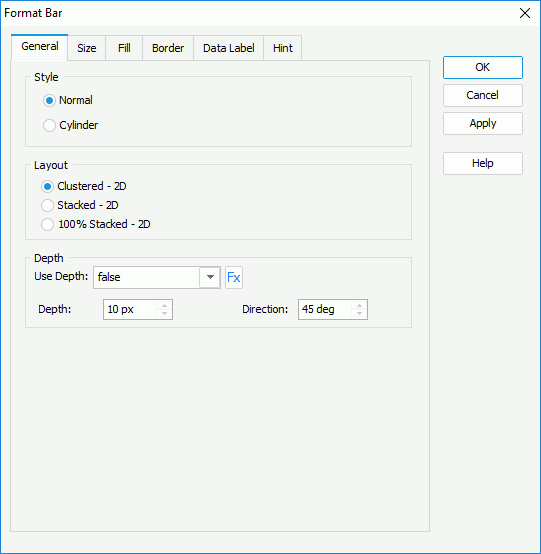Increase Direction angle with the up arrow
The image size is (541, 554).
pyautogui.click(x=359, y=306)
